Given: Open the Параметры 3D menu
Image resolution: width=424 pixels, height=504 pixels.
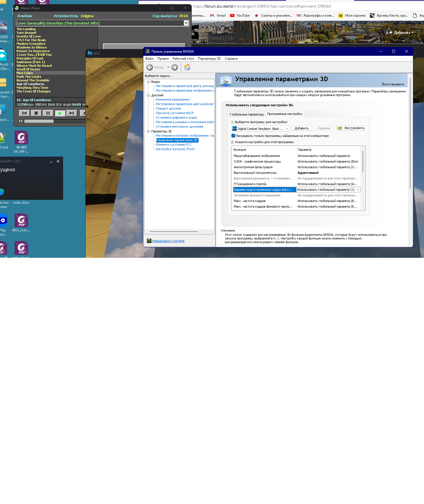Looking at the screenshot, I should pyautogui.click(x=209, y=59).
